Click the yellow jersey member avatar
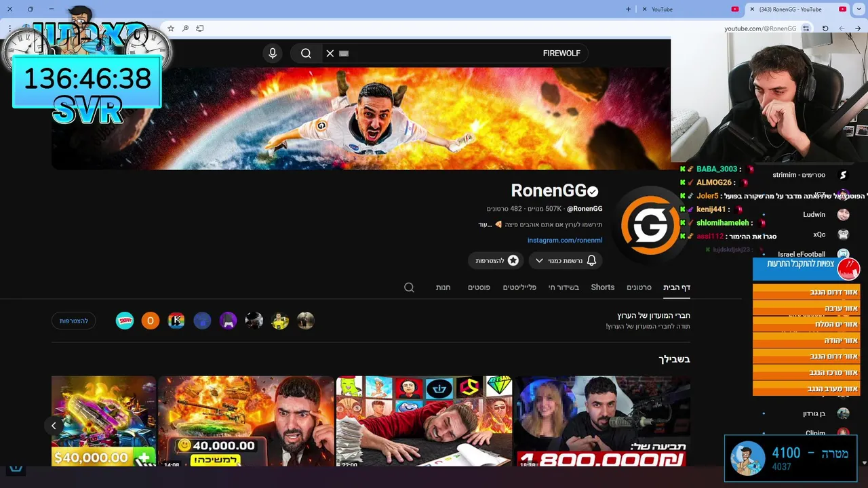868x488 pixels. pyautogui.click(x=280, y=321)
